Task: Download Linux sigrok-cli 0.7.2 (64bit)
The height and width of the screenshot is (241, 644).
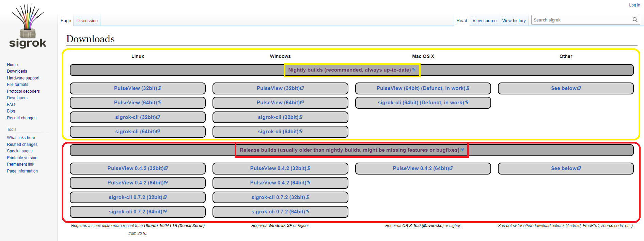Action: 138,212
